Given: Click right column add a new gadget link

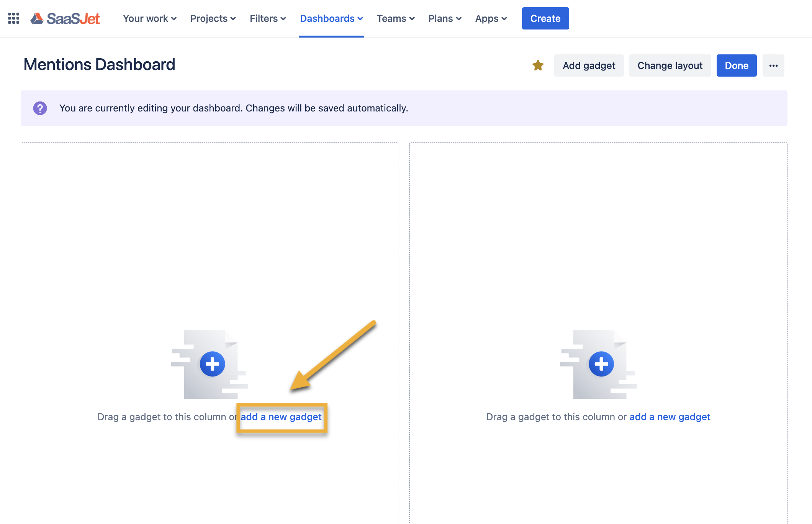Looking at the screenshot, I should 670,417.
